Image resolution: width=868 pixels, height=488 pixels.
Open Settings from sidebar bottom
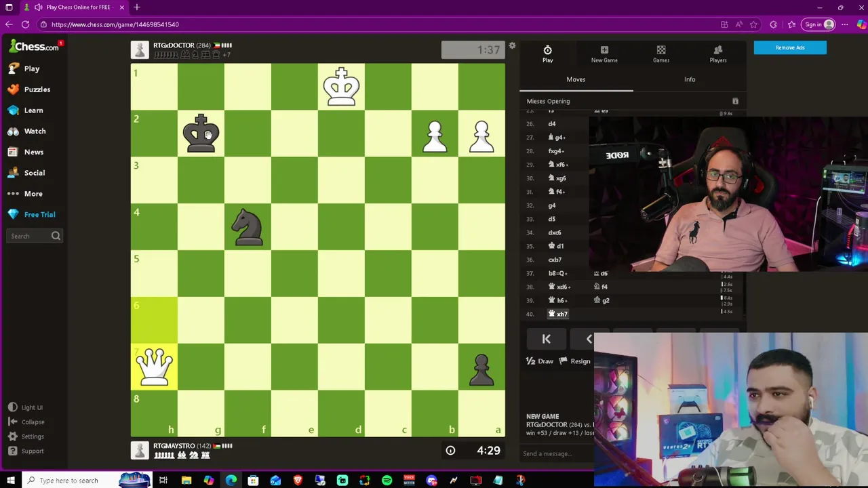pyautogui.click(x=26, y=436)
